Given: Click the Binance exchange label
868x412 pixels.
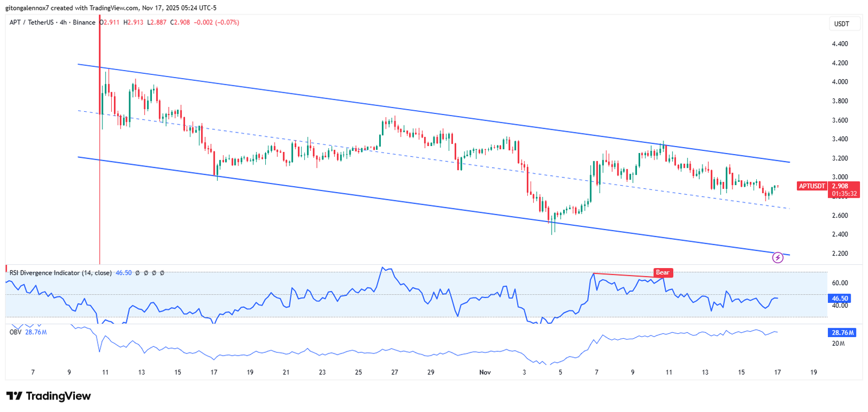Looking at the screenshot, I should coord(84,22).
